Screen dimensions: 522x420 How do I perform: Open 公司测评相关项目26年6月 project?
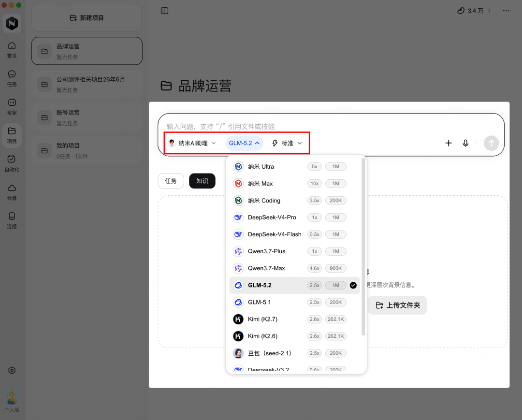pyautogui.click(x=87, y=84)
